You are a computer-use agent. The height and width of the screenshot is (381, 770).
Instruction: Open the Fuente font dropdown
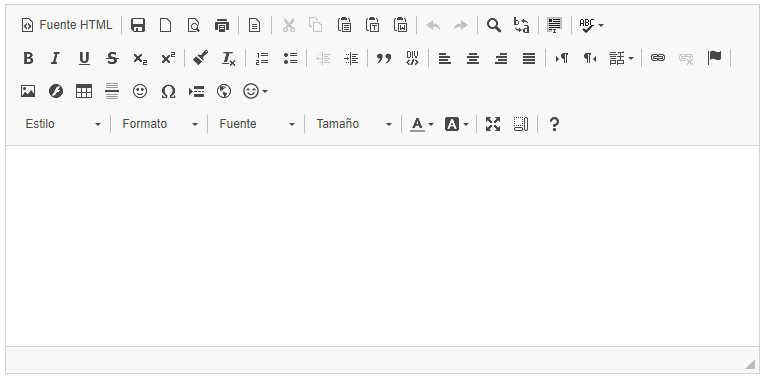click(x=257, y=124)
